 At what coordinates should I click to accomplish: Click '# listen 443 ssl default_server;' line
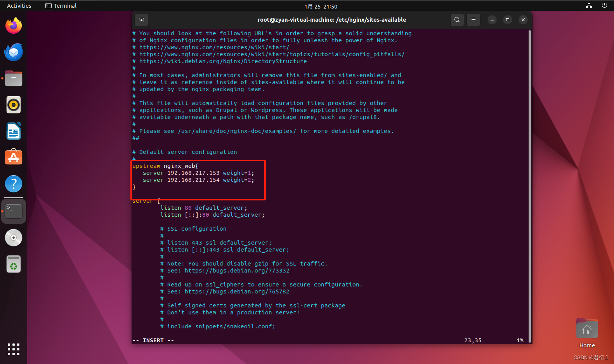[216, 243]
